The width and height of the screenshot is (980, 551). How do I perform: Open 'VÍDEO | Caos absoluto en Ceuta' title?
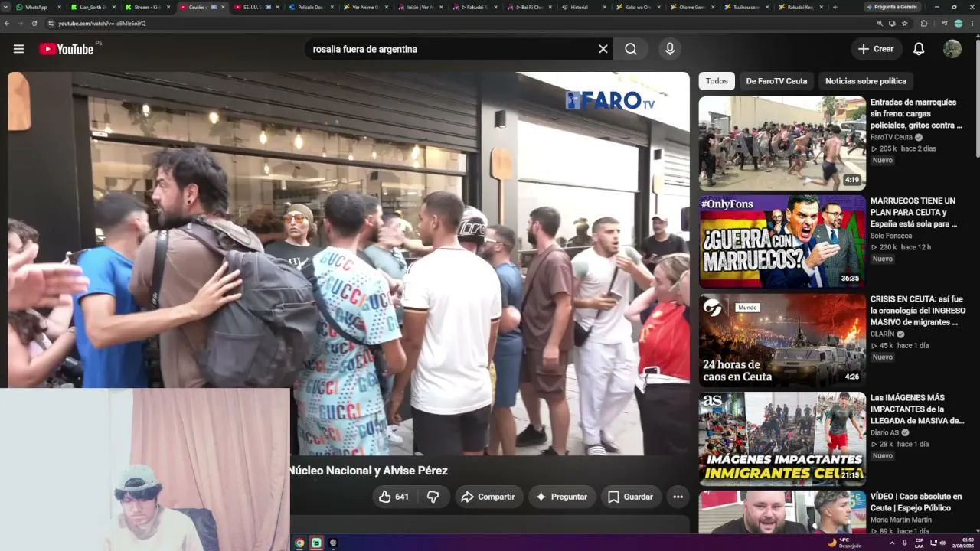tap(916, 502)
